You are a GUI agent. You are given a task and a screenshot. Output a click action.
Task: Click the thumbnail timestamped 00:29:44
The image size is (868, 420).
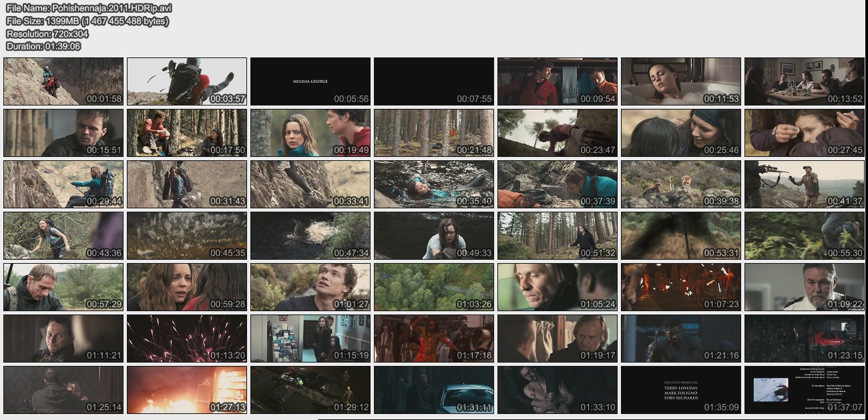point(63,184)
